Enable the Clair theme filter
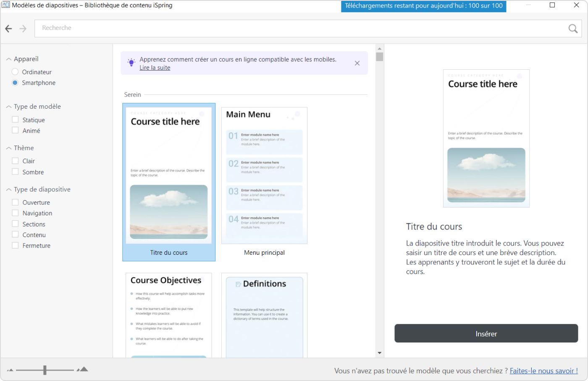Viewport: 588px width, 381px height. (15, 161)
